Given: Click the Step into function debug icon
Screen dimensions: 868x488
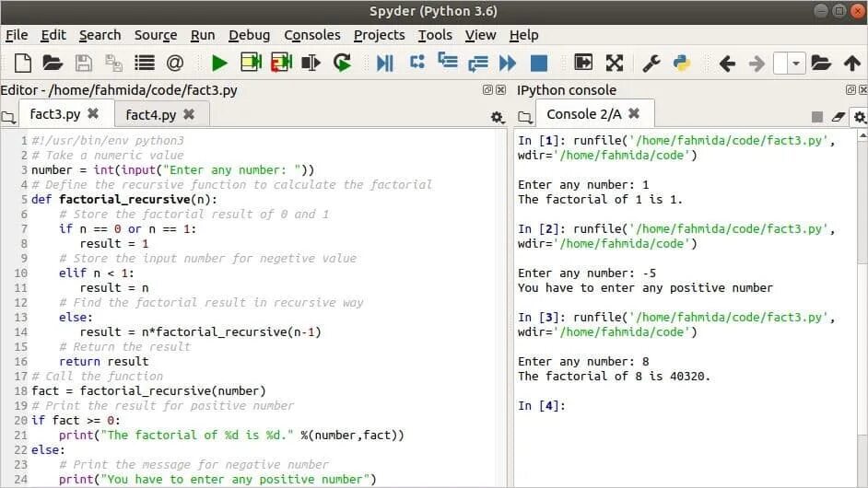Looking at the screenshot, I should tap(447, 61).
